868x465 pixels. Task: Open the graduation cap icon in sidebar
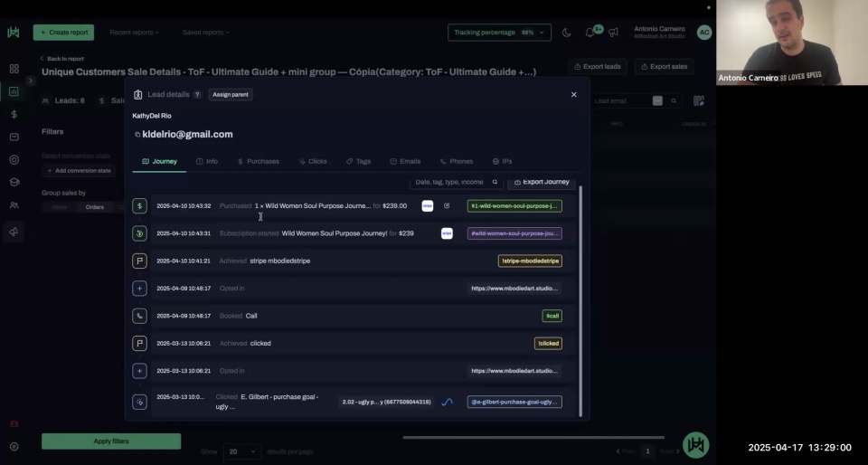(x=14, y=182)
